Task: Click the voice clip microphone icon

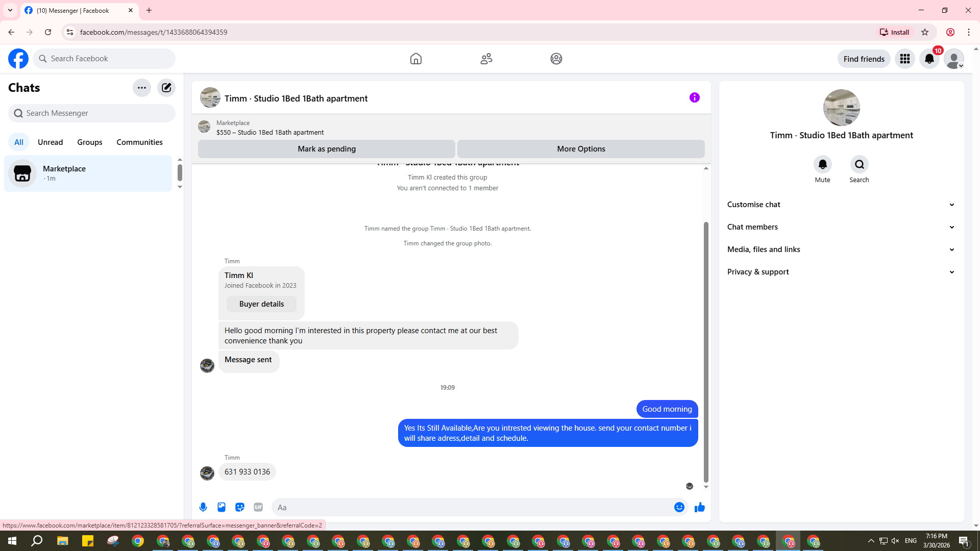Action: [203, 507]
